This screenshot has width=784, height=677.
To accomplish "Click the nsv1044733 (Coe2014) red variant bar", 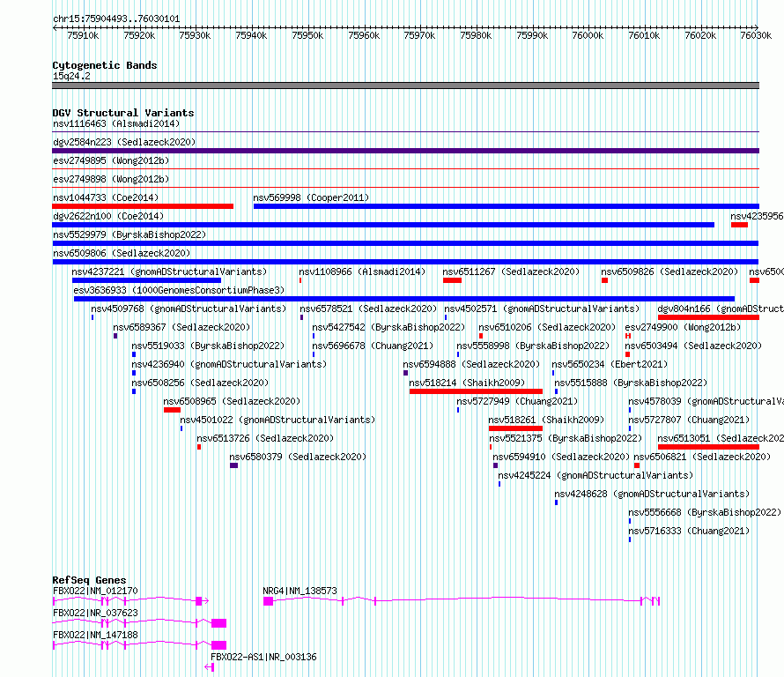I will coord(143,206).
